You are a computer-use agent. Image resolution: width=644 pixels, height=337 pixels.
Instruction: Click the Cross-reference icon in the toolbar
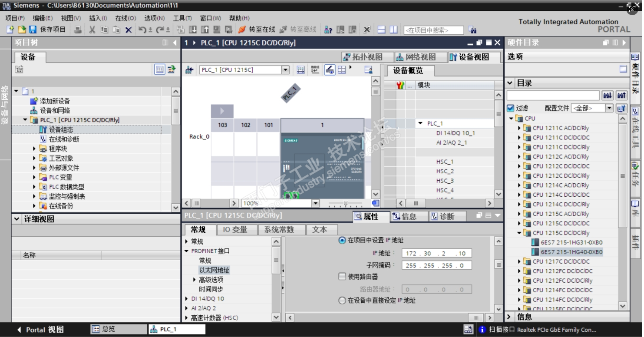click(x=367, y=30)
